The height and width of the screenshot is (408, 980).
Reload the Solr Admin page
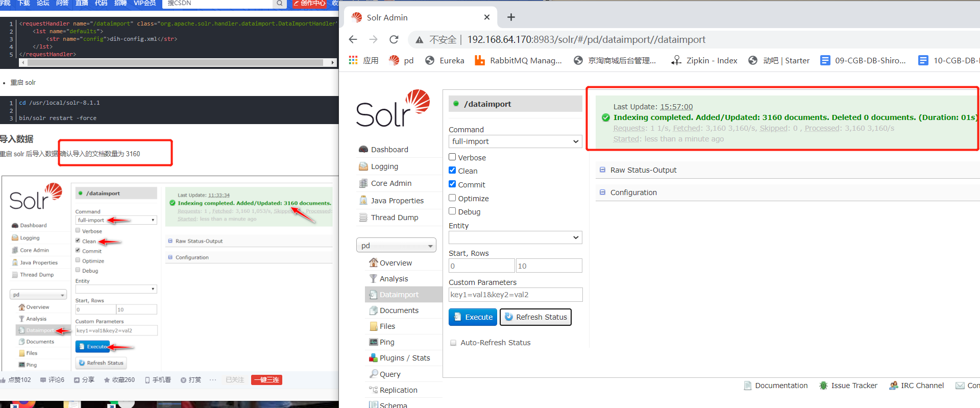(x=394, y=39)
